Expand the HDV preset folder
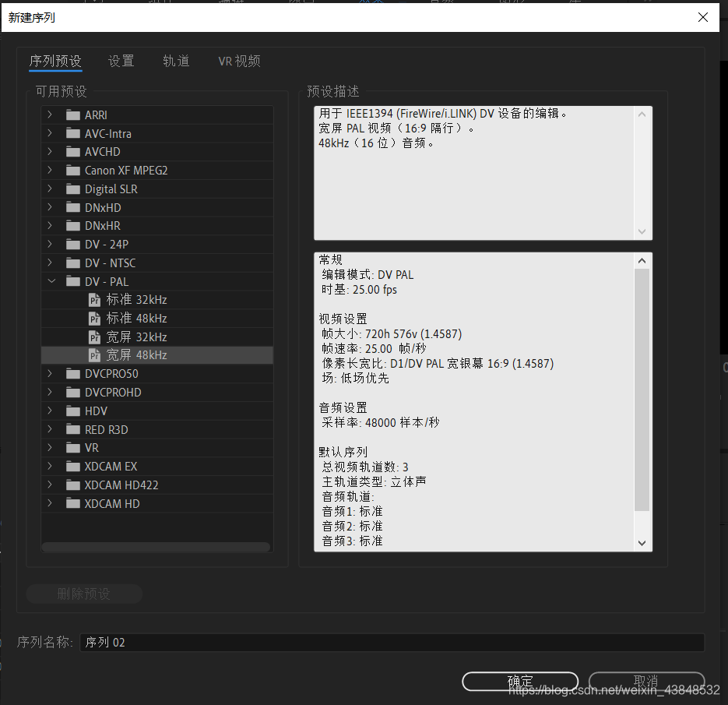 coord(50,410)
